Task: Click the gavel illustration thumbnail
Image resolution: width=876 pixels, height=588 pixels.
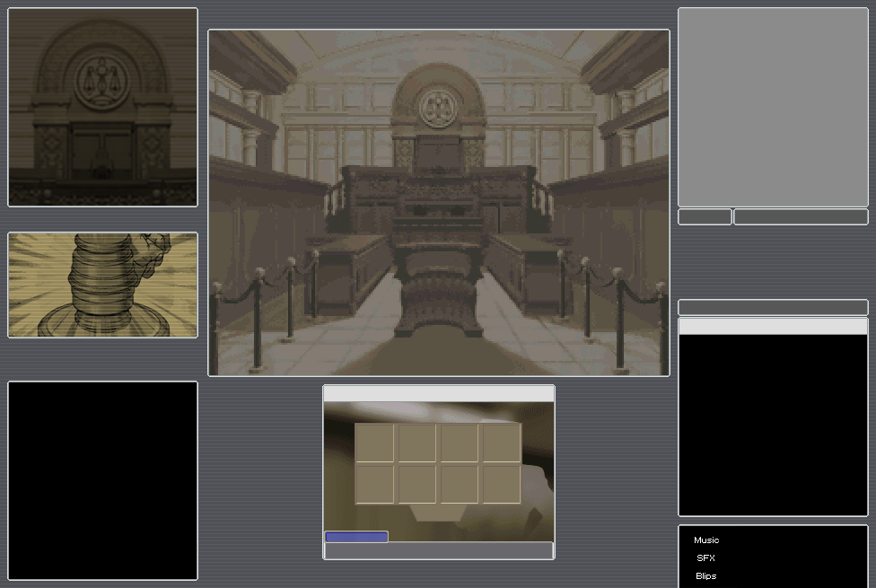Action: tap(103, 285)
